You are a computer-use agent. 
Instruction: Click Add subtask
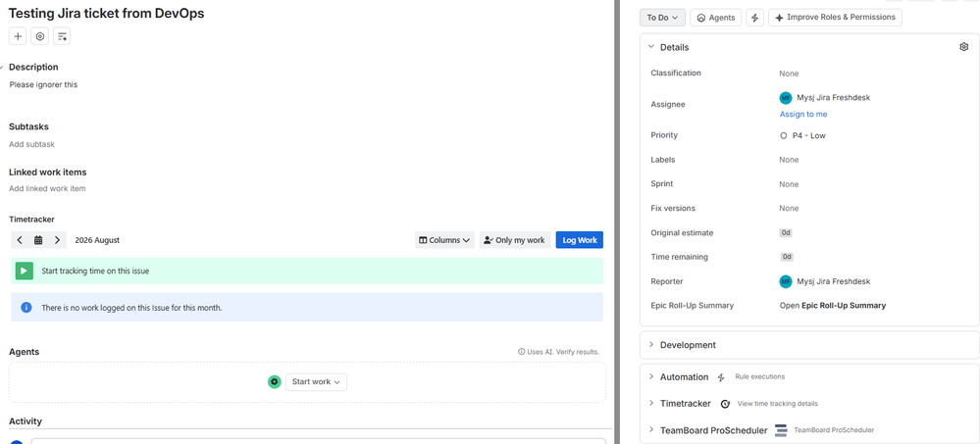[31, 144]
